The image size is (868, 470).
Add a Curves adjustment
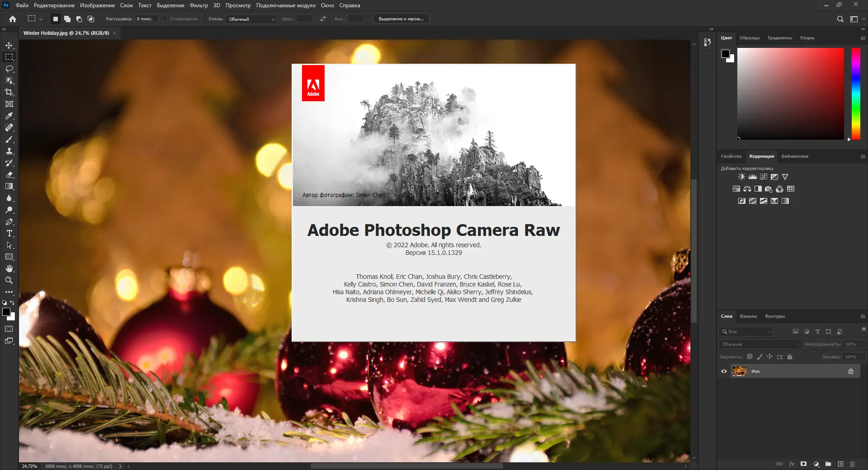coord(764,177)
